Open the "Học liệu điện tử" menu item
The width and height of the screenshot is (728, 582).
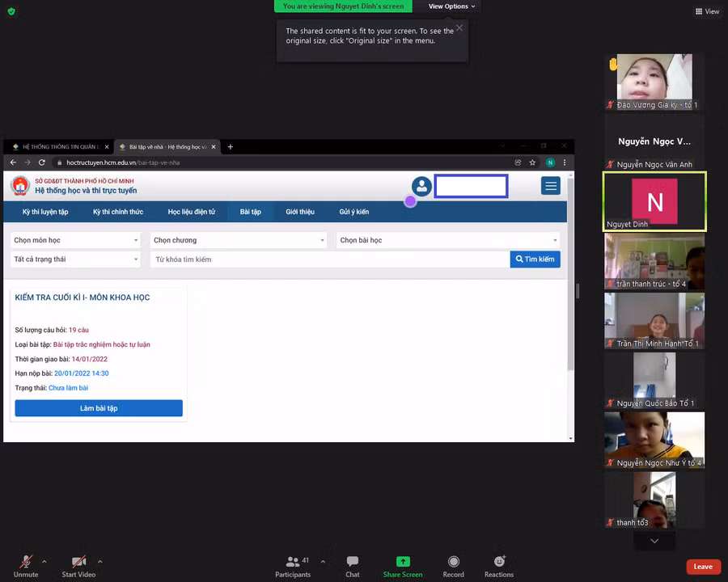point(192,212)
